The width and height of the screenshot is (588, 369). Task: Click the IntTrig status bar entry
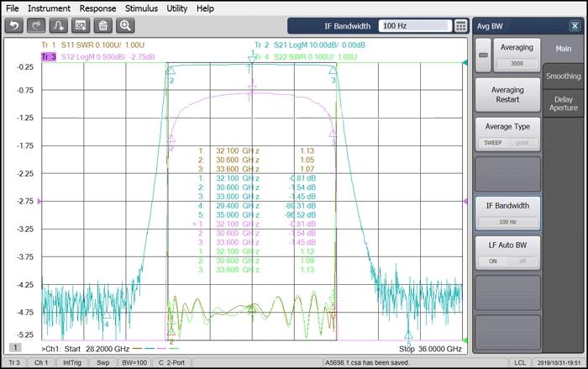[x=72, y=362]
